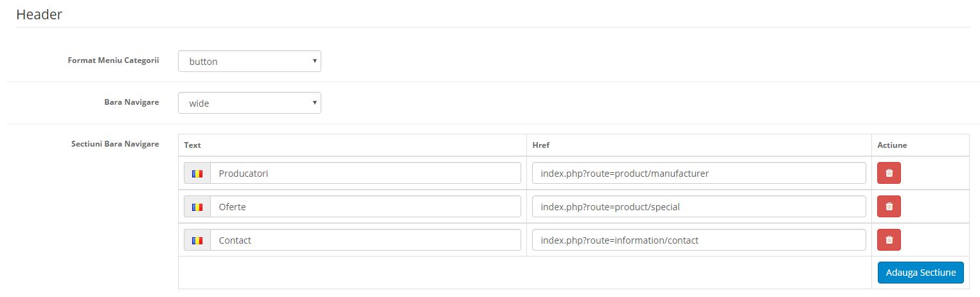Delete the Contact section row
The width and height of the screenshot is (980, 297).
click(x=889, y=240)
